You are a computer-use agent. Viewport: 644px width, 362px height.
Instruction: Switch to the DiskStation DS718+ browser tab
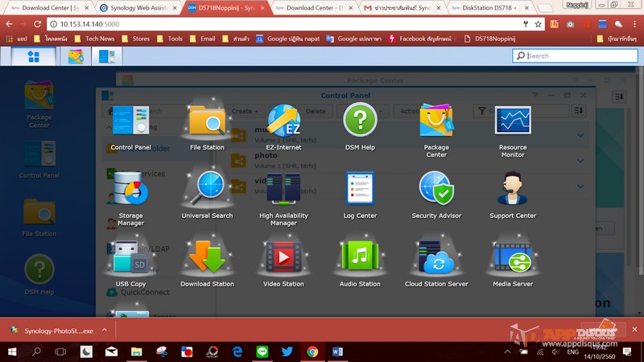coord(489,8)
